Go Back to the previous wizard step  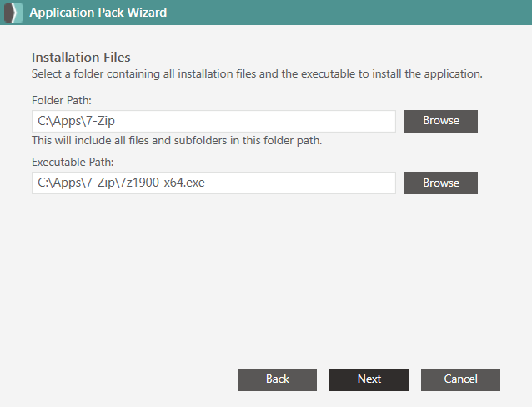click(277, 379)
